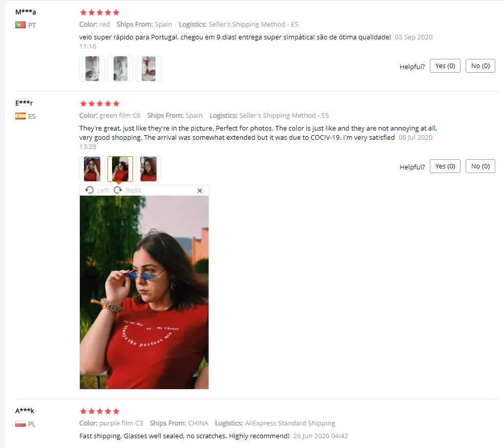Click the "Left" rotate label text

(x=103, y=190)
